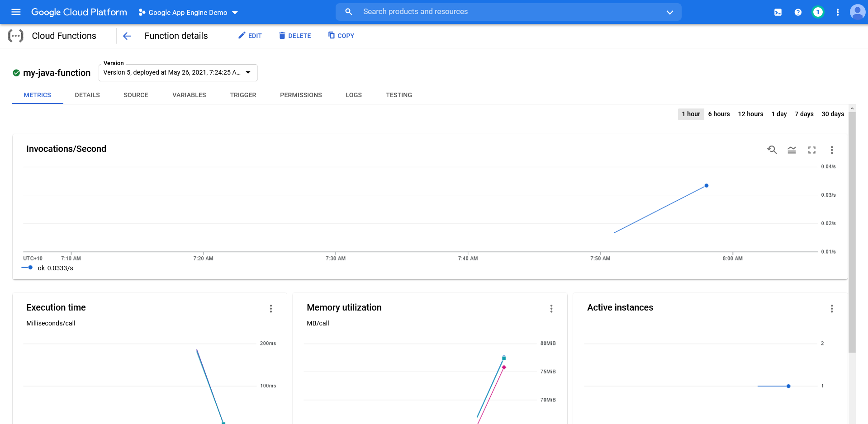Screen dimensions: 868x424
Task: Click in the Search products and resources field
Action: click(x=498, y=12)
